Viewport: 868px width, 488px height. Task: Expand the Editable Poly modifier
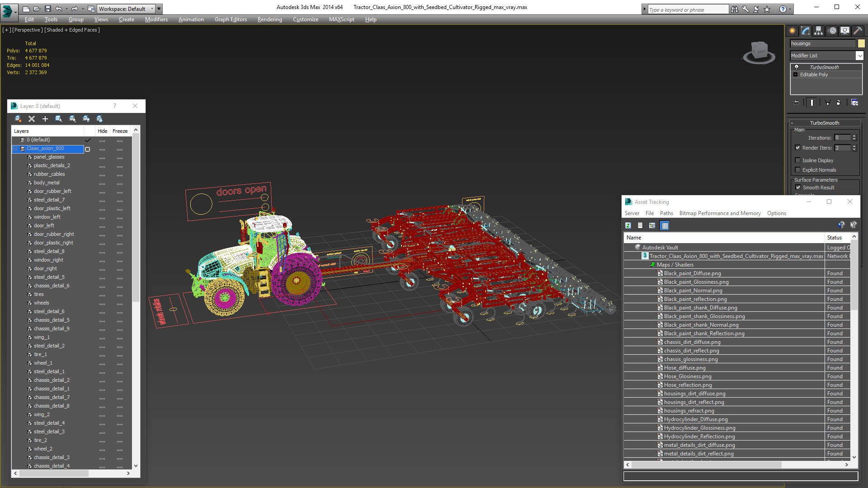[x=796, y=75]
